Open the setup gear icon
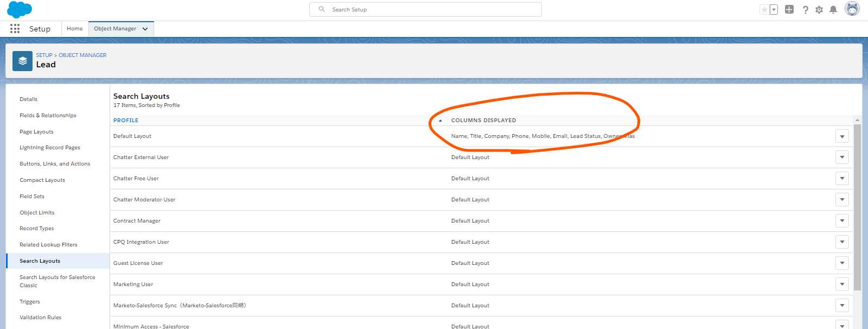 (x=819, y=10)
